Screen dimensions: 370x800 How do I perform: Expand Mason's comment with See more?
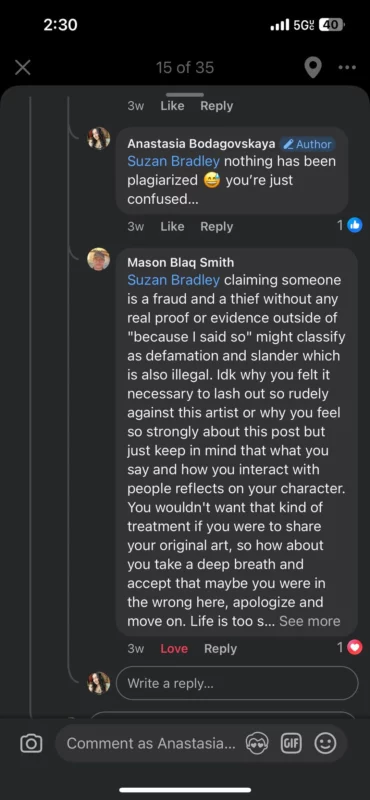point(310,621)
